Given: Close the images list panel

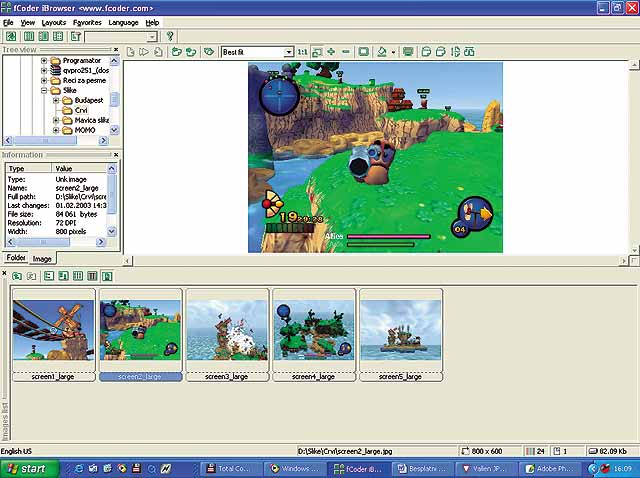Looking at the screenshot, I should pyautogui.click(x=4, y=272).
